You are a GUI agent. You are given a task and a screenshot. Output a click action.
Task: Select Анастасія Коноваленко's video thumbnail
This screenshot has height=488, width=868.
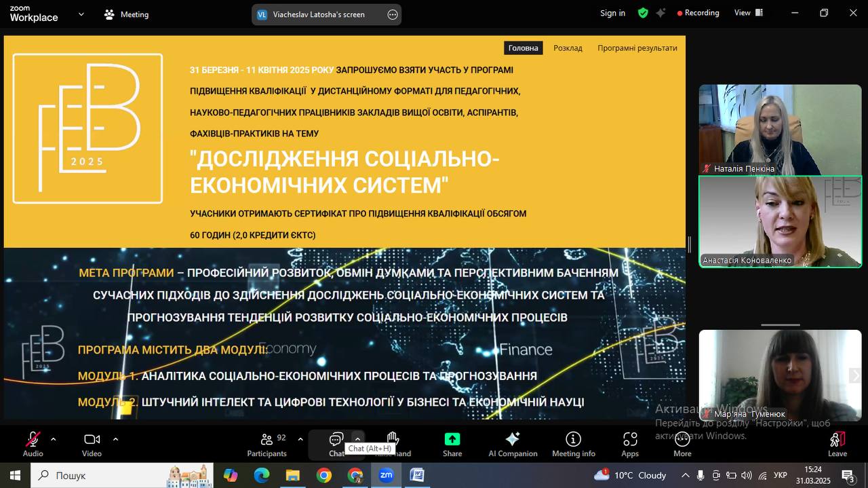pyautogui.click(x=780, y=221)
